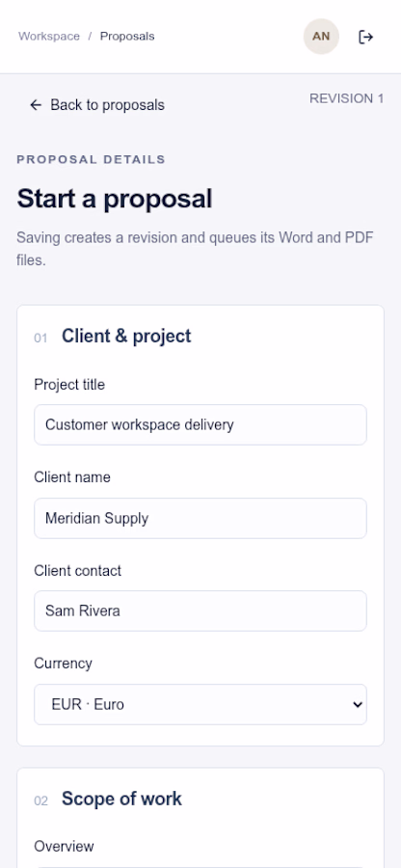The width and height of the screenshot is (401, 868).
Task: Click the Currency dropdown chevron arrow
Action: pyautogui.click(x=358, y=705)
